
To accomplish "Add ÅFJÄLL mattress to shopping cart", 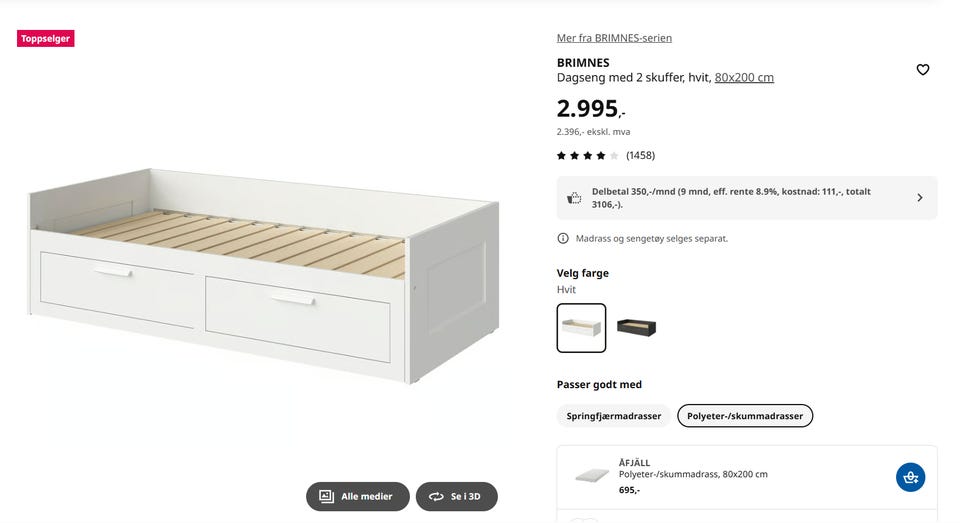I will click(910, 477).
